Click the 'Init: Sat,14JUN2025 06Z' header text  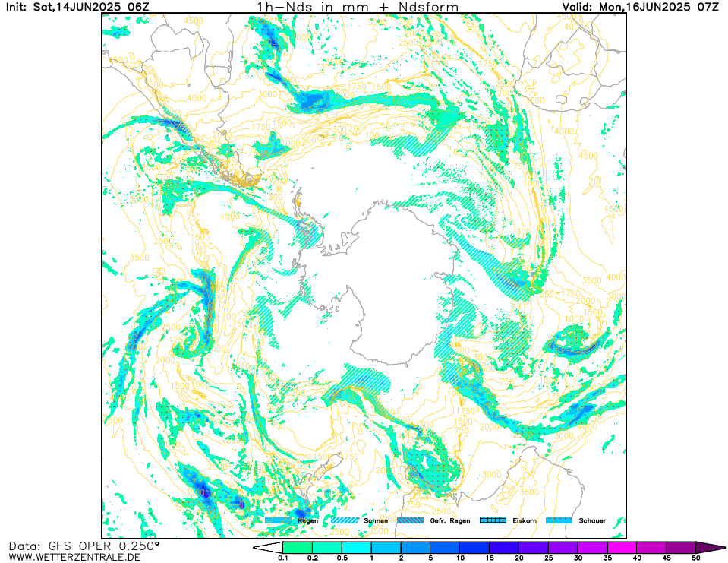point(77,7)
